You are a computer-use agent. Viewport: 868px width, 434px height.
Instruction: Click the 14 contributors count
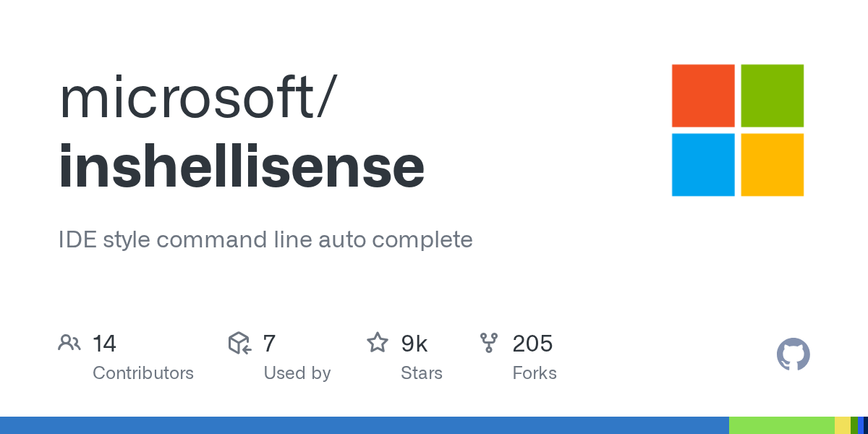tap(104, 344)
